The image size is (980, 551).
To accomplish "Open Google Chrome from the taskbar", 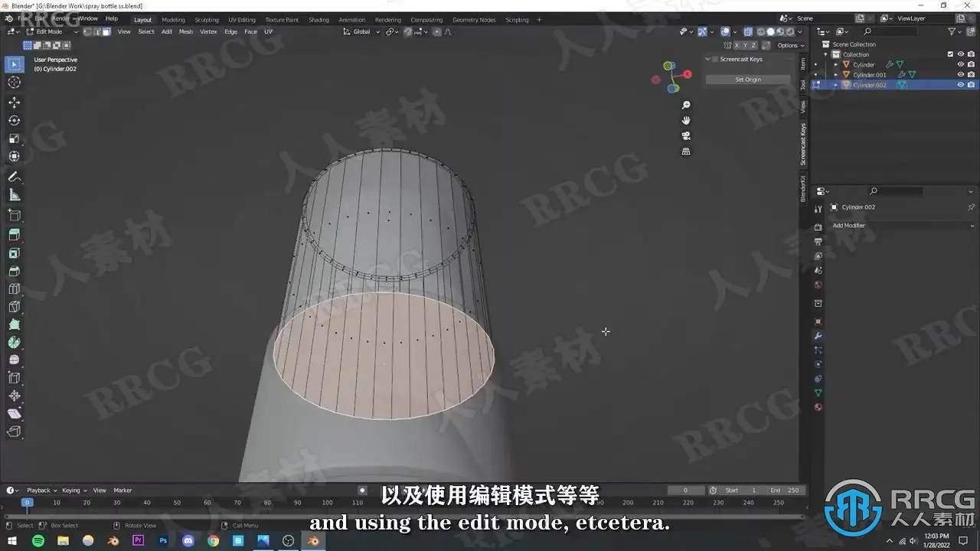I will tap(213, 540).
